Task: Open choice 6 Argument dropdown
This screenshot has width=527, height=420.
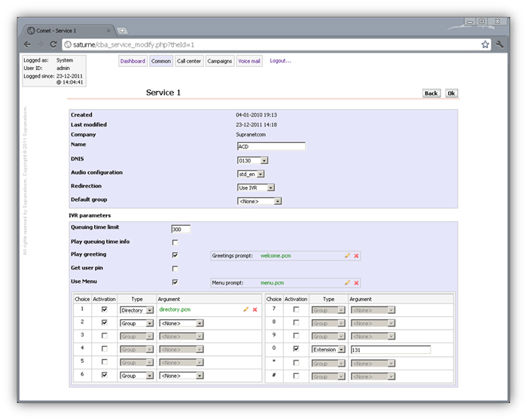Action: coord(181,376)
